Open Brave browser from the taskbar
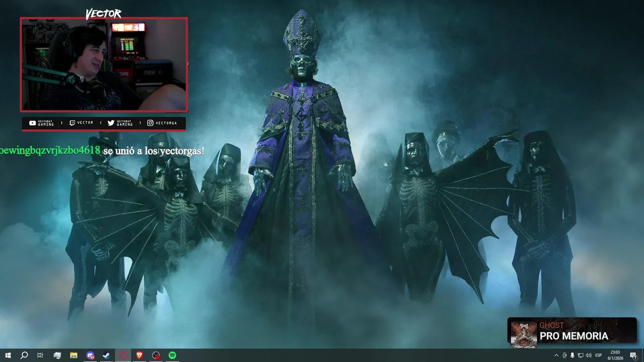The height and width of the screenshot is (362, 644). point(139,355)
